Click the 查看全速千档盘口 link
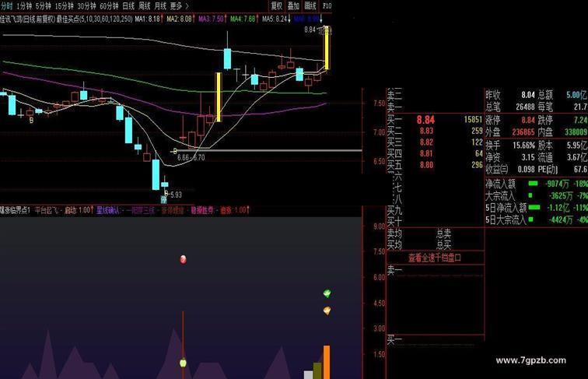This screenshot has height=379, width=588. 435,258
